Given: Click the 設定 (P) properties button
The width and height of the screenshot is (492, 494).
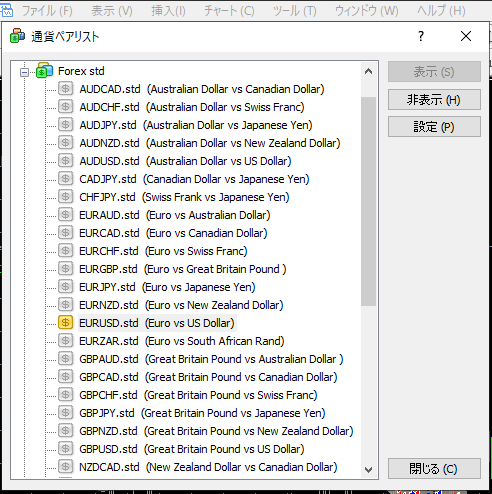Looking at the screenshot, I should [x=434, y=127].
